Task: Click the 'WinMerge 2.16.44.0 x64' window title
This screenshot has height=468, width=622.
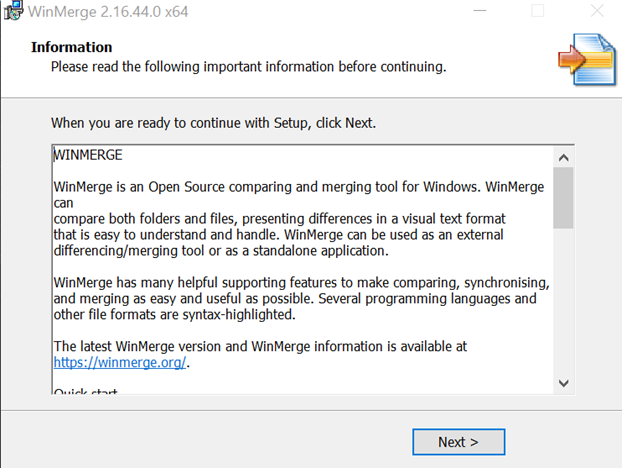Action: coord(108,12)
